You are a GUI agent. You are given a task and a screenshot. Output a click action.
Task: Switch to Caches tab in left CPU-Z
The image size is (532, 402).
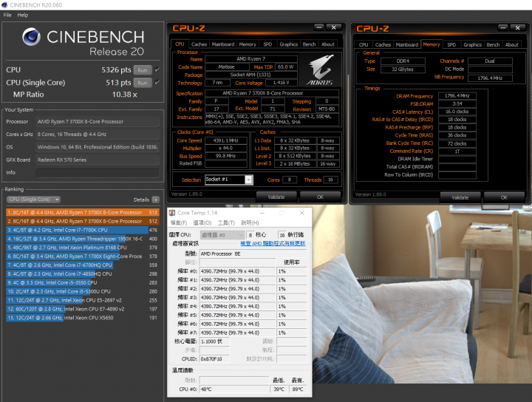click(x=199, y=44)
